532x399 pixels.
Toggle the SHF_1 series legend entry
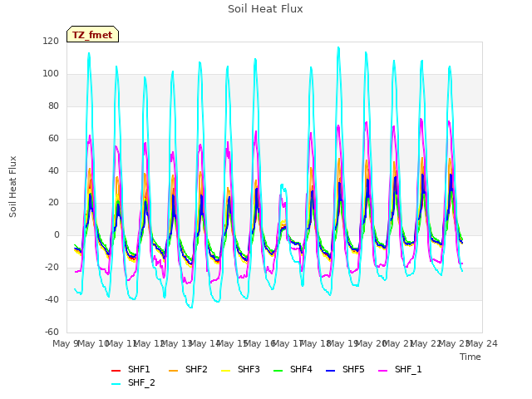tap(400, 369)
